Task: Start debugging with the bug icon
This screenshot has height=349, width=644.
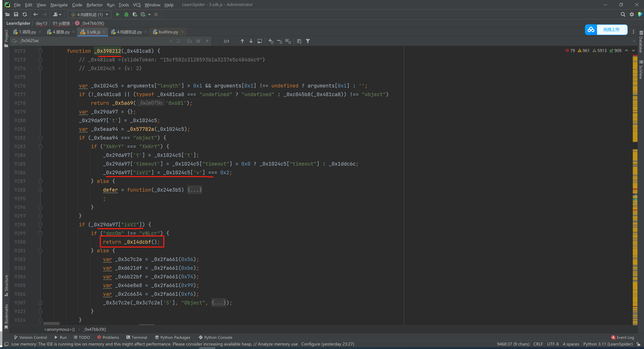Action: pos(126,15)
